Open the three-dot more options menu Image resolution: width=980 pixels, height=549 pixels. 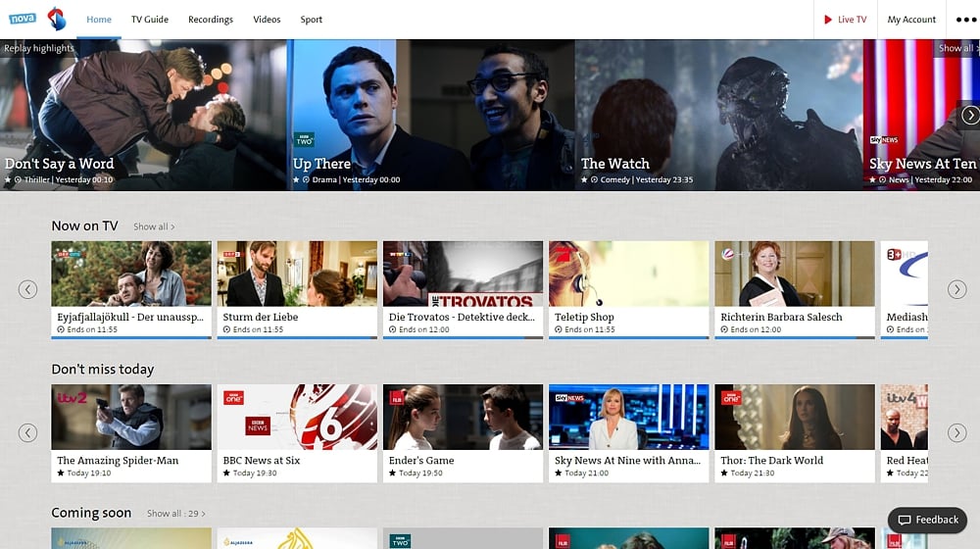tap(966, 20)
